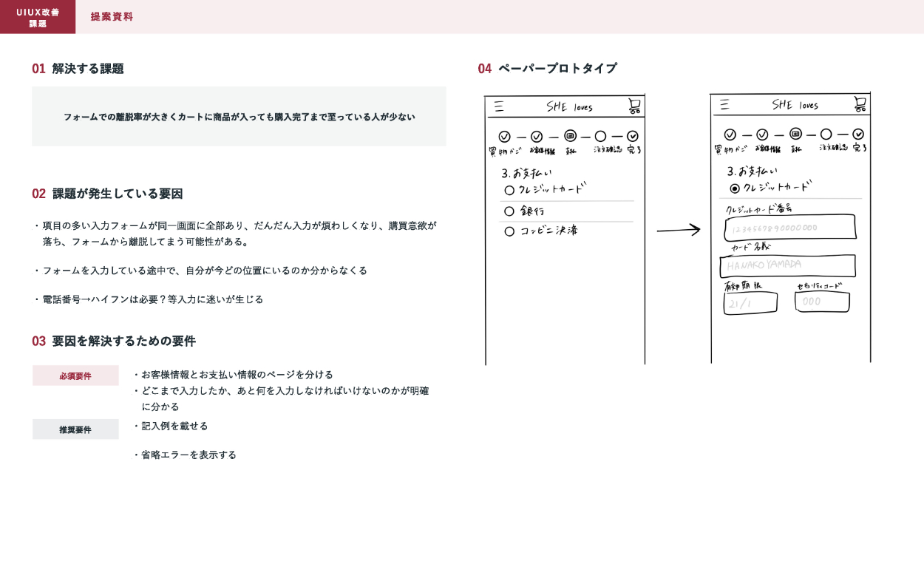Click 買い物カゴ step checkmark in payment-selection wireframe
Viewport: 924px width, 561px height.
[504, 137]
